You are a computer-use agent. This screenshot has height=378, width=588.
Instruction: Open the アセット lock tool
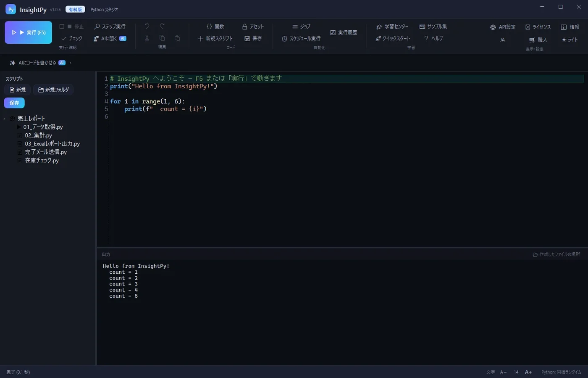point(253,26)
